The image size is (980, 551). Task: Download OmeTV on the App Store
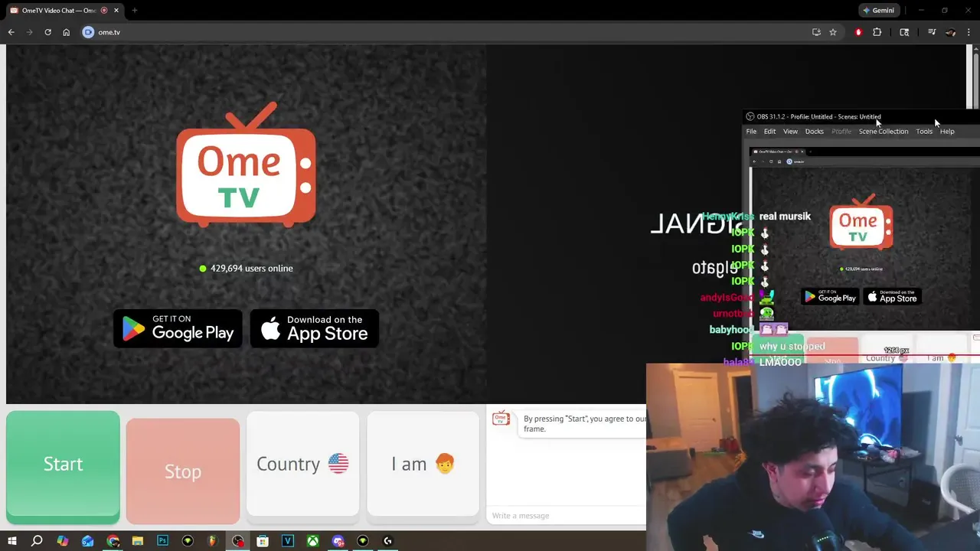pyautogui.click(x=315, y=328)
